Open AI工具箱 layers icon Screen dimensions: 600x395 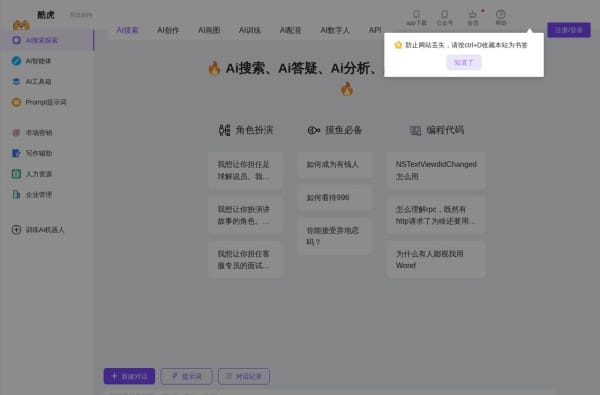pyautogui.click(x=16, y=82)
